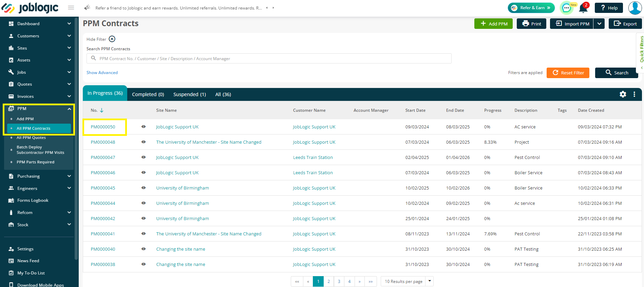
Task: Click the Show Advanced link
Action: 102,73
